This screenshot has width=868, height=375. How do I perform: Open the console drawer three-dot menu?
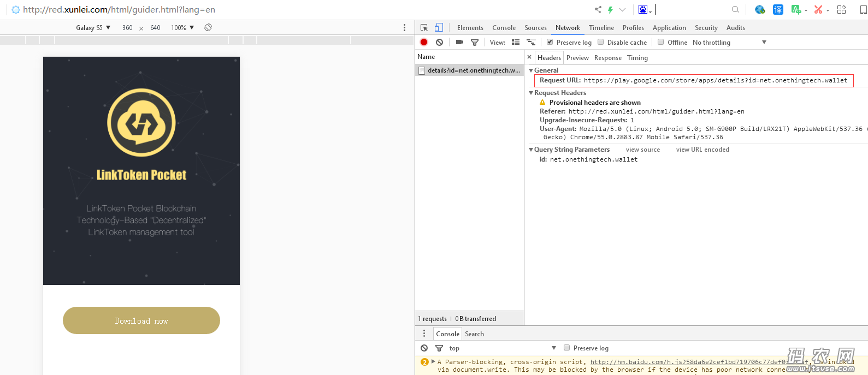click(424, 334)
